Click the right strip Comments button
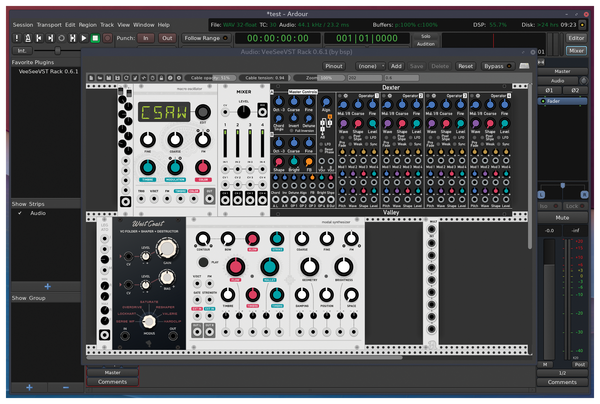600x404 pixels. pos(562,382)
